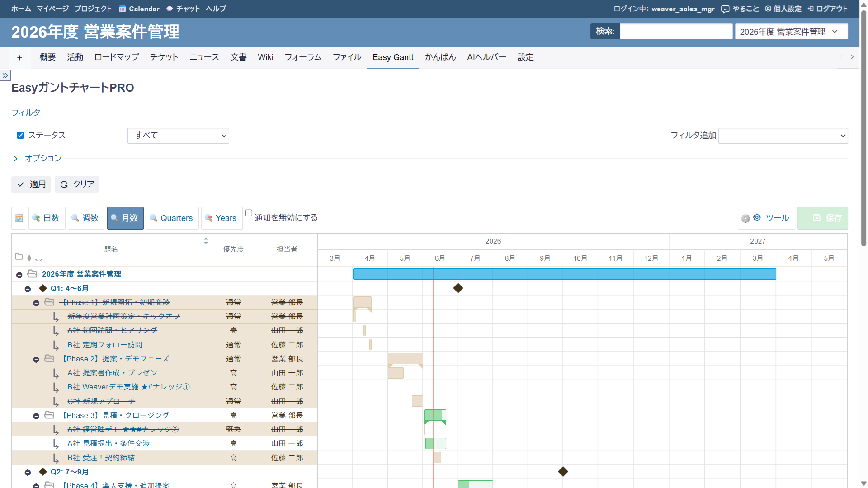The image size is (868, 488).
Task: Open the sidebar with the double-chevron icon
Action: tap(5, 75)
